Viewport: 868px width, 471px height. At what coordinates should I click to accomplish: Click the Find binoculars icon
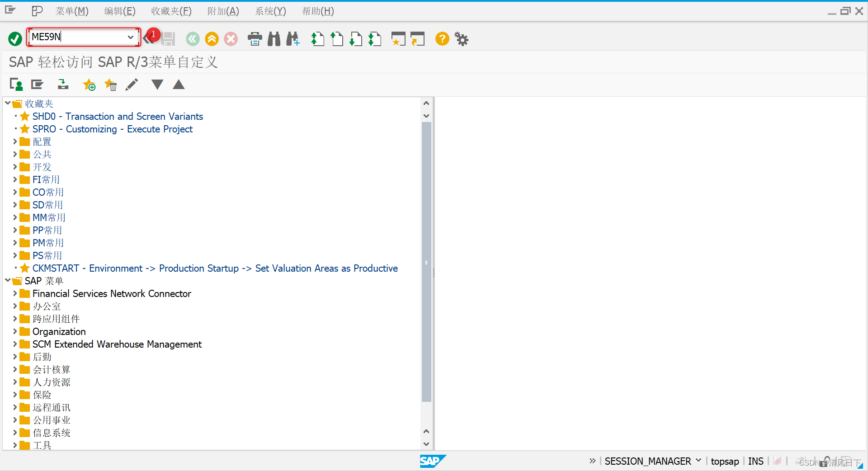click(x=274, y=39)
